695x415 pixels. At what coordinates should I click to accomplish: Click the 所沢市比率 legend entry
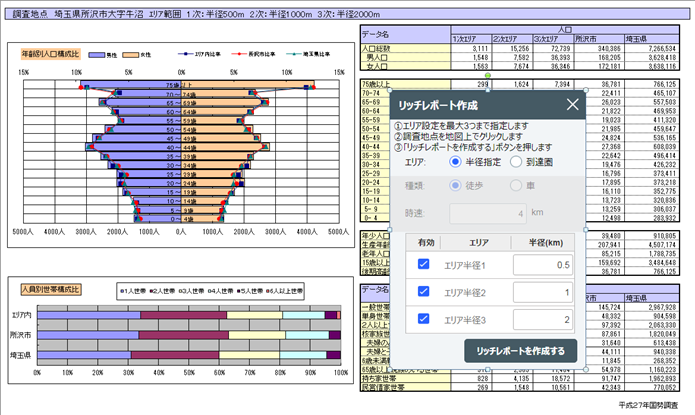pyautogui.click(x=254, y=54)
